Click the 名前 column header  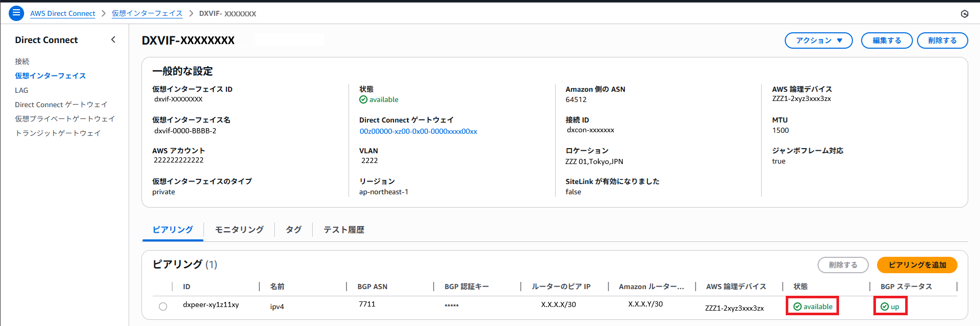tap(277, 287)
